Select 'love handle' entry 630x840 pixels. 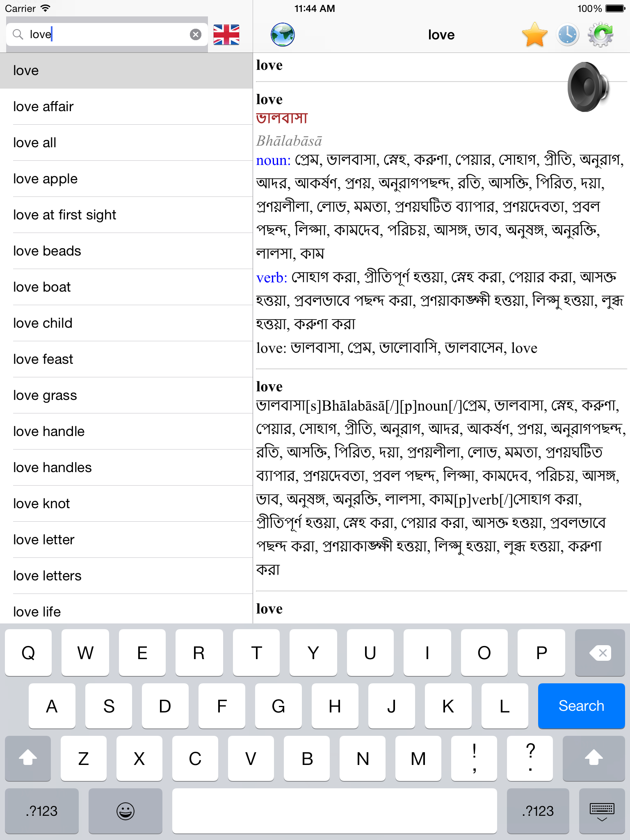click(x=126, y=431)
